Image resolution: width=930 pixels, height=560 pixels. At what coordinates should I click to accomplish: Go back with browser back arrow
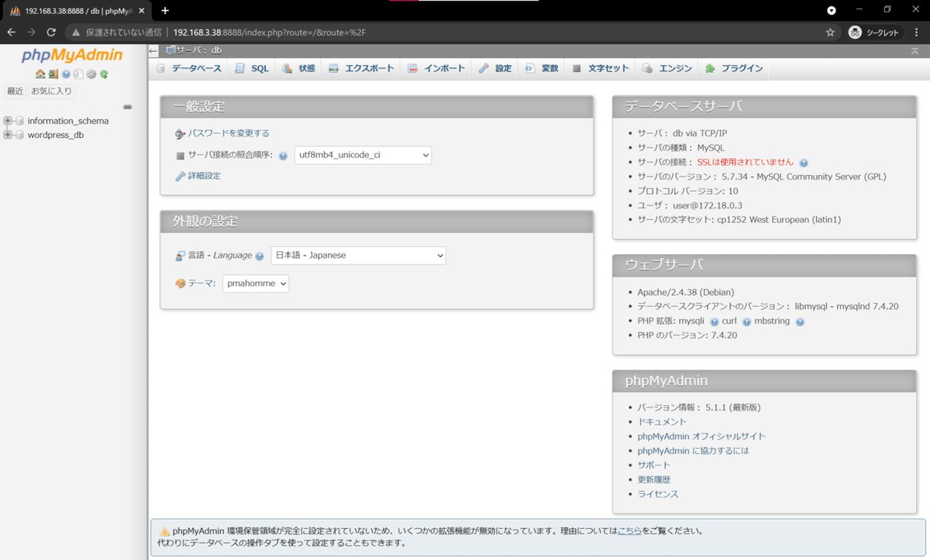click(x=12, y=33)
